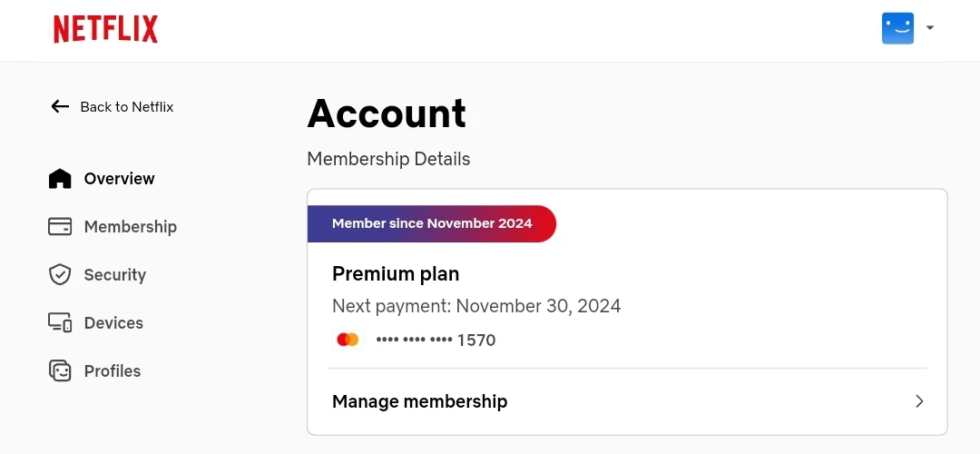Open the Devices sidebar section
The width and height of the screenshot is (980, 454).
96,322
